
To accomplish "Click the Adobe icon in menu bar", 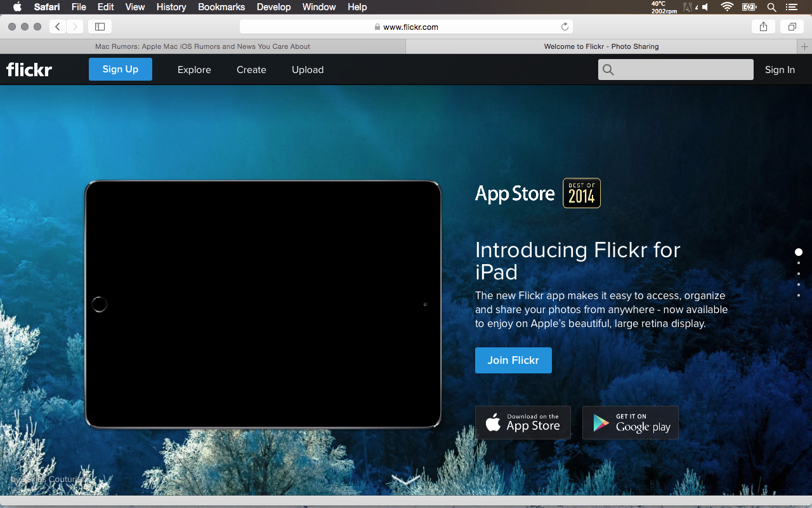I will [689, 7].
